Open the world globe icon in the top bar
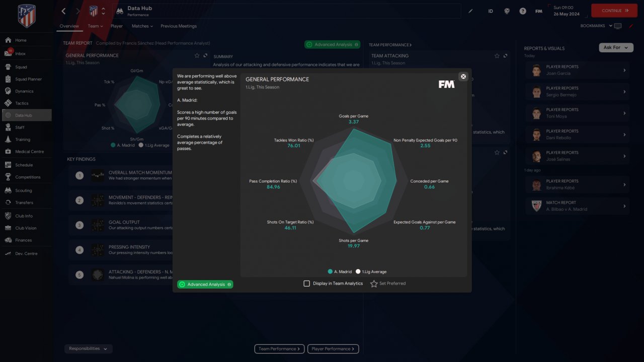This screenshot has width=644, height=362. [x=507, y=11]
